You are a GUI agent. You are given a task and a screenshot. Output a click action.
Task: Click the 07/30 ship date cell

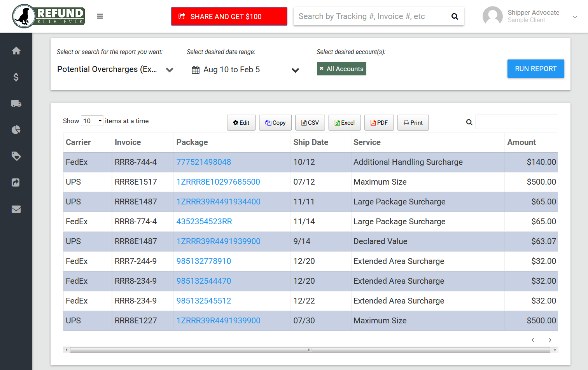pos(321,321)
